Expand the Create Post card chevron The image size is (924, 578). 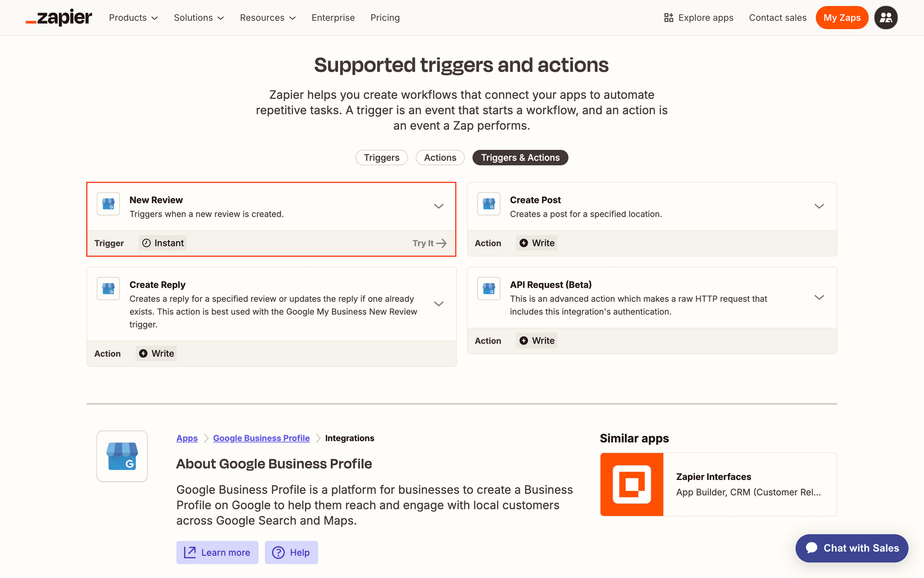(819, 206)
